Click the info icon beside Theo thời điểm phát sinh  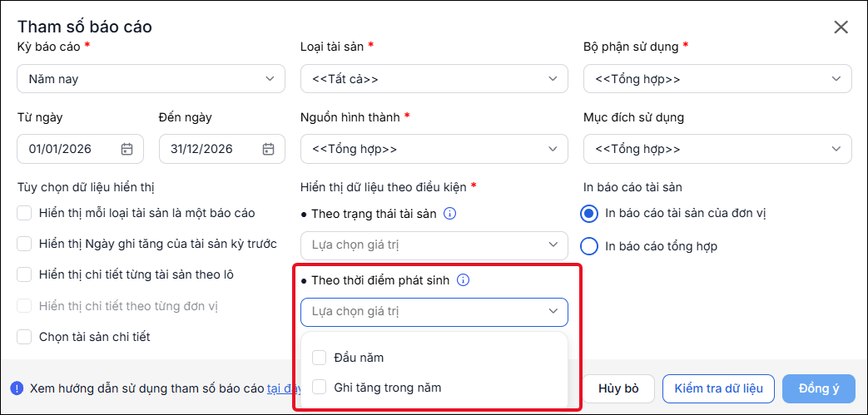tap(464, 280)
